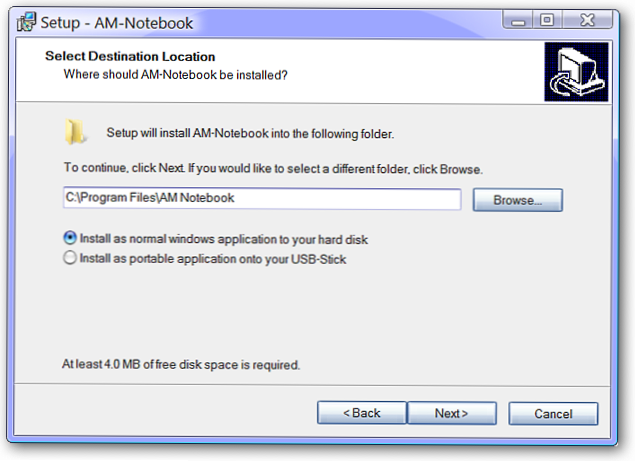Minimize the Setup window
This screenshot has width=635, height=461.
(518, 19)
